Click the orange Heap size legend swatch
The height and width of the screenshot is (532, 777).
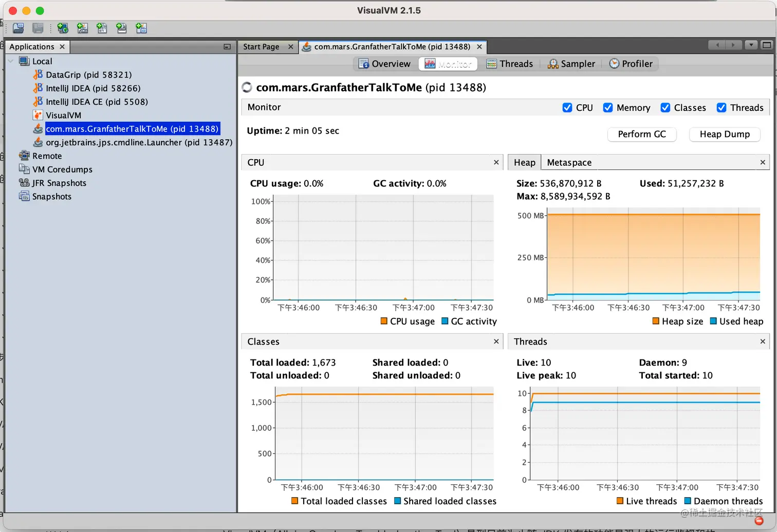click(656, 321)
